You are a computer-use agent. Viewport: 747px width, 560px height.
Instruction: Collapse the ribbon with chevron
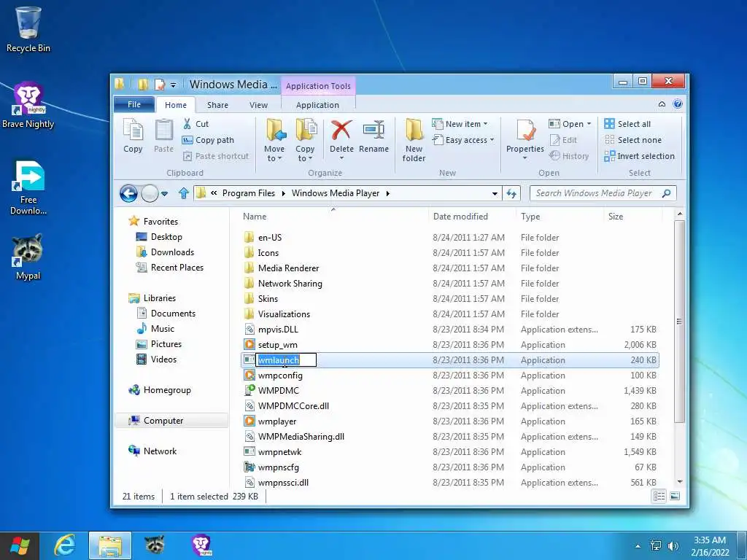pos(662,104)
